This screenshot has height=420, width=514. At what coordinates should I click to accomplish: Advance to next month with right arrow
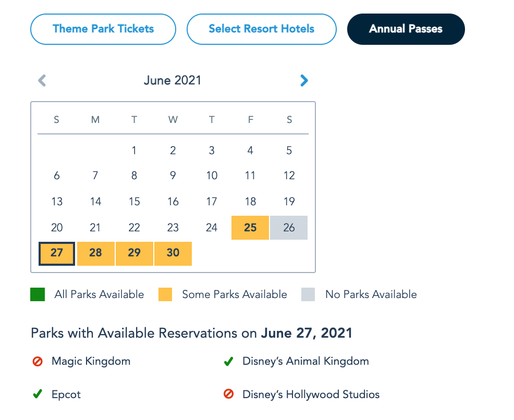[304, 80]
